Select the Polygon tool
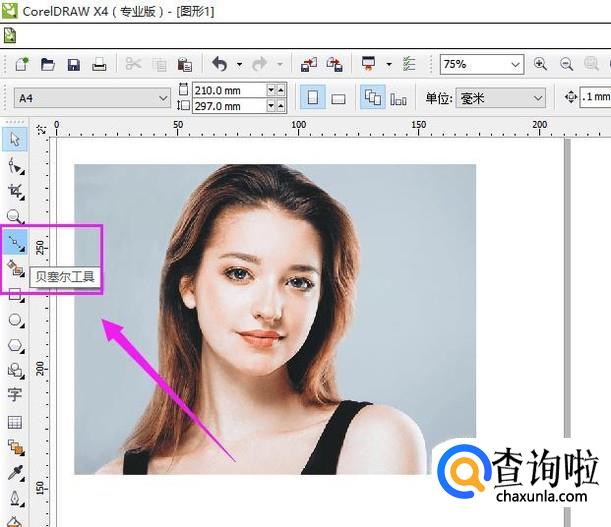Viewport: 611px width, 527px height. pyautogui.click(x=15, y=346)
